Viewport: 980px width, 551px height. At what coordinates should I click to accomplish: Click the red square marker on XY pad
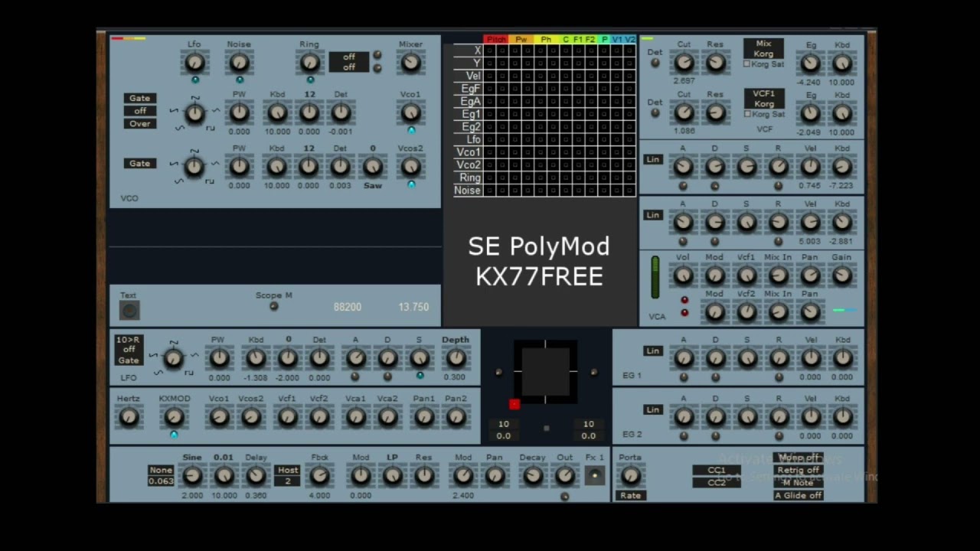(514, 404)
